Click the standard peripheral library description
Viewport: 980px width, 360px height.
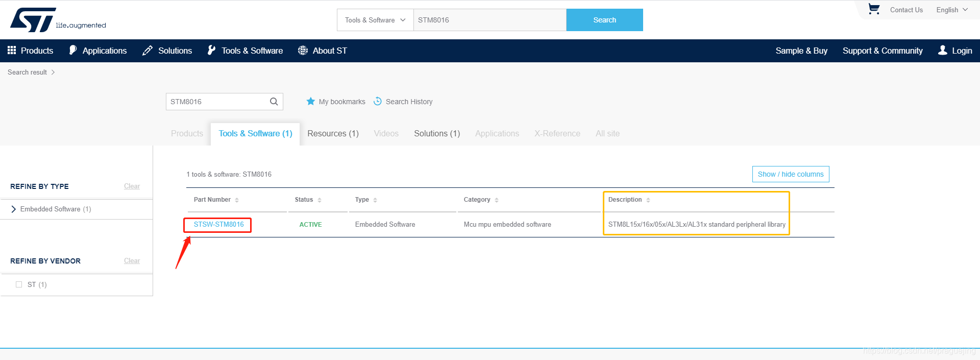coord(697,225)
